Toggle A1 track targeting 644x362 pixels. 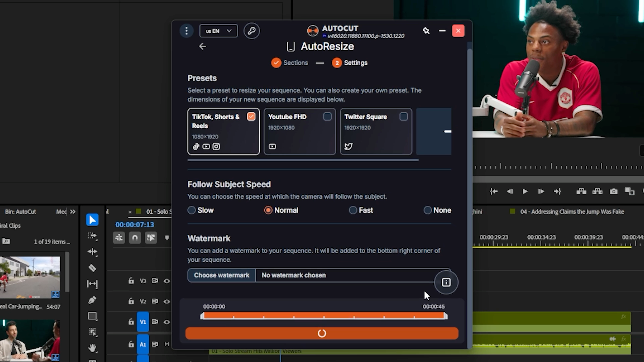point(143,344)
